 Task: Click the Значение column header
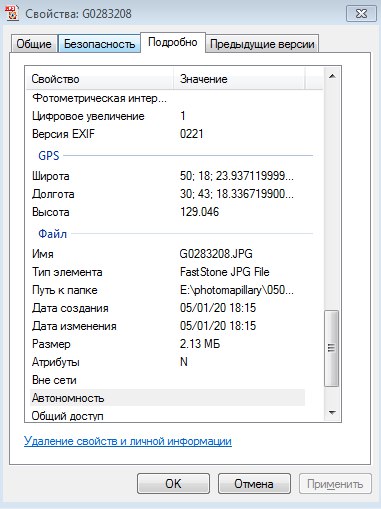pos(239,79)
